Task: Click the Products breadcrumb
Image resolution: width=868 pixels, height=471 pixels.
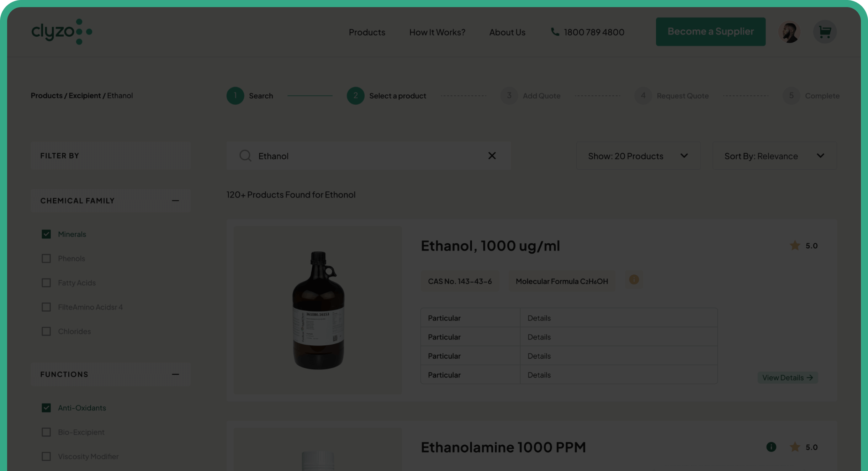Action: point(47,95)
